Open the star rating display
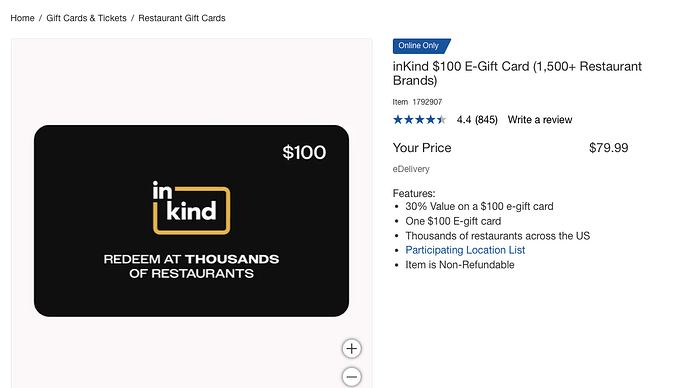 point(419,120)
